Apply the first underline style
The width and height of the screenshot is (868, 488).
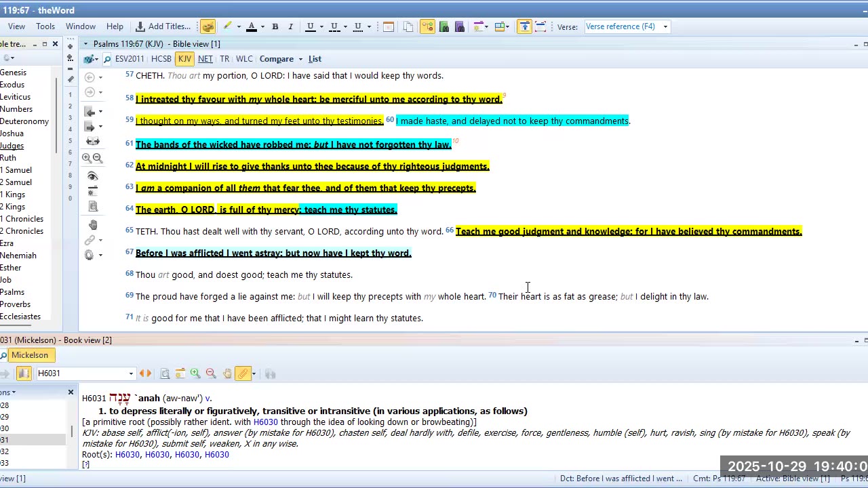point(310,26)
